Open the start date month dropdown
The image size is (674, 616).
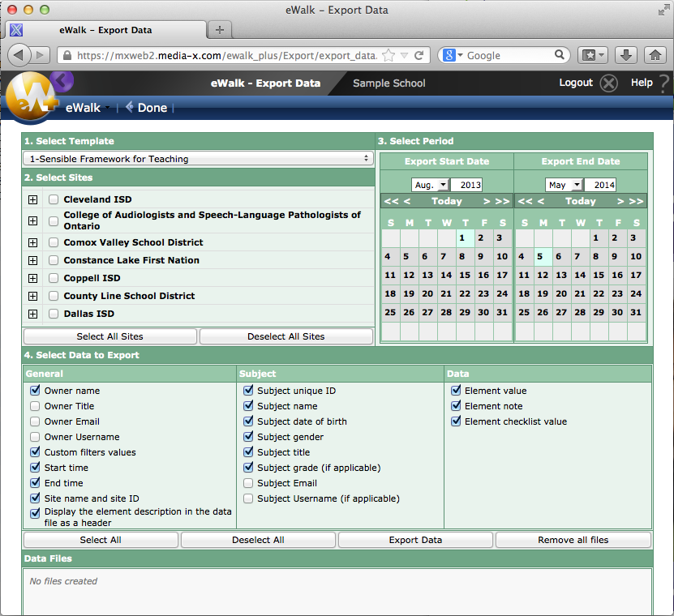tap(431, 185)
